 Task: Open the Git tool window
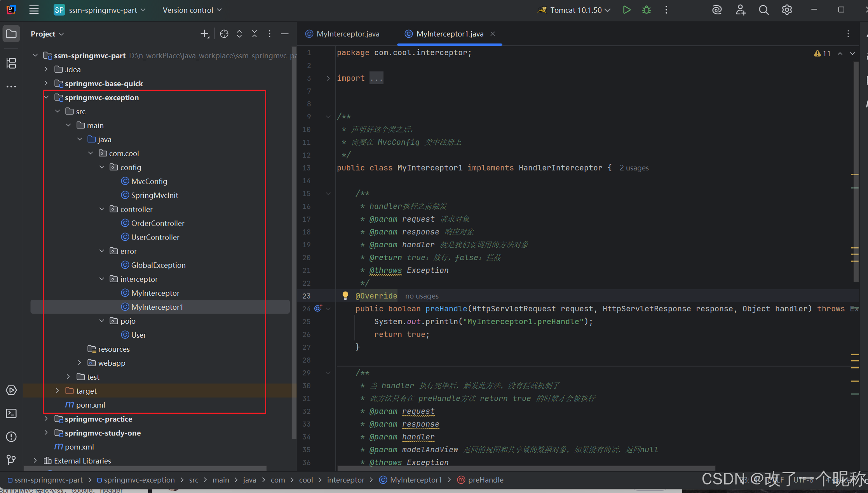(x=11, y=460)
